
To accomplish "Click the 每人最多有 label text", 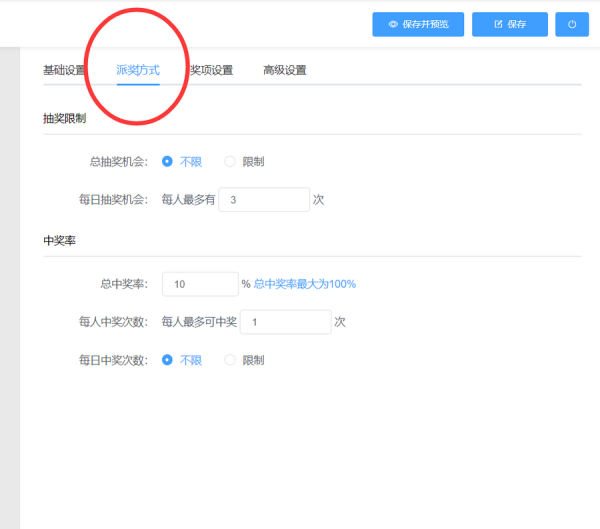I will (x=188, y=199).
